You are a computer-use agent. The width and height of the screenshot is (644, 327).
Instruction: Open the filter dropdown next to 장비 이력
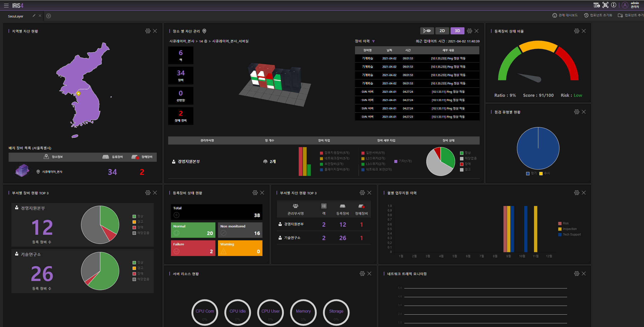tap(374, 41)
